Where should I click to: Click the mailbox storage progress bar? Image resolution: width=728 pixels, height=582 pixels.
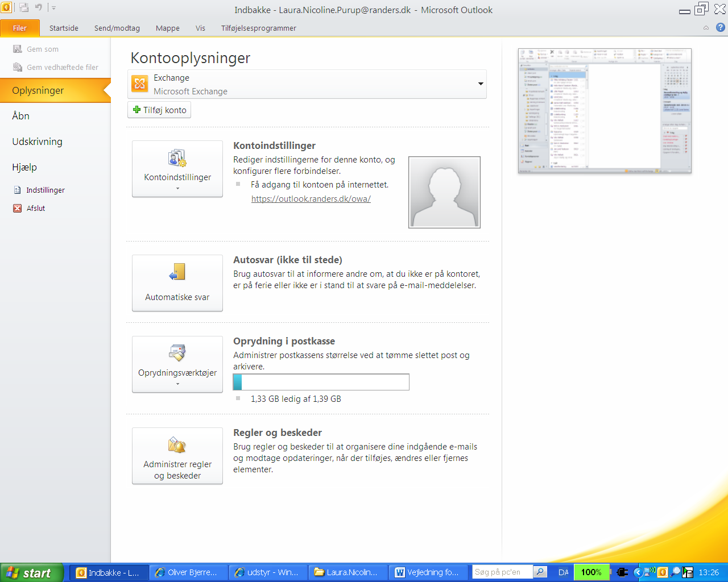tap(321, 382)
